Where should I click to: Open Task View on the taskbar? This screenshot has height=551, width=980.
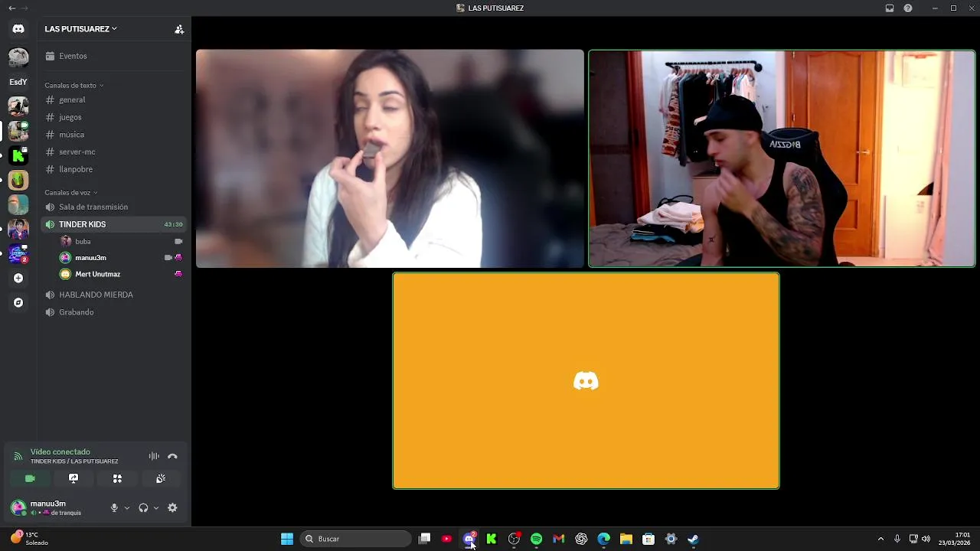point(425,539)
